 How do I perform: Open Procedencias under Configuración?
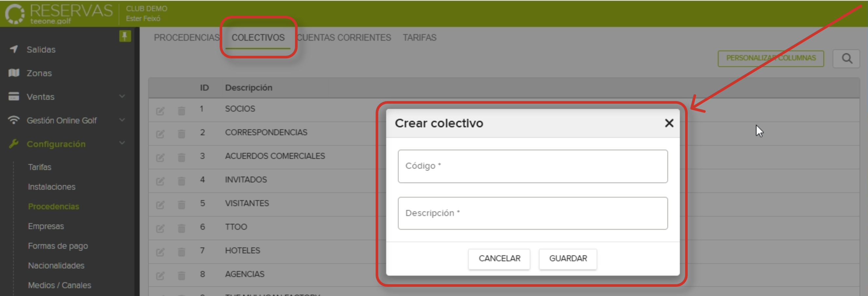pos(53,206)
